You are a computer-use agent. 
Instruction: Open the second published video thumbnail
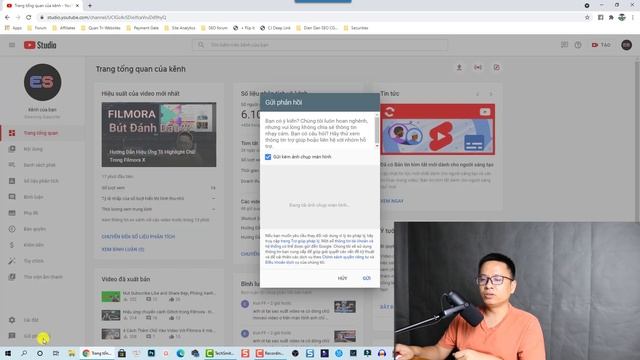click(111, 315)
